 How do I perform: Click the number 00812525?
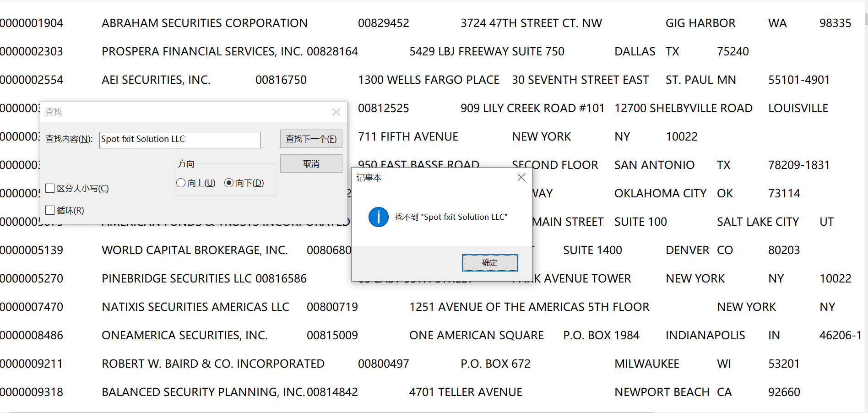pyautogui.click(x=384, y=108)
